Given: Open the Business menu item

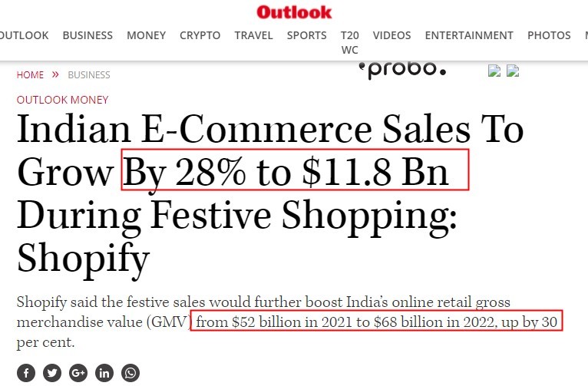Looking at the screenshot, I should 88,35.
